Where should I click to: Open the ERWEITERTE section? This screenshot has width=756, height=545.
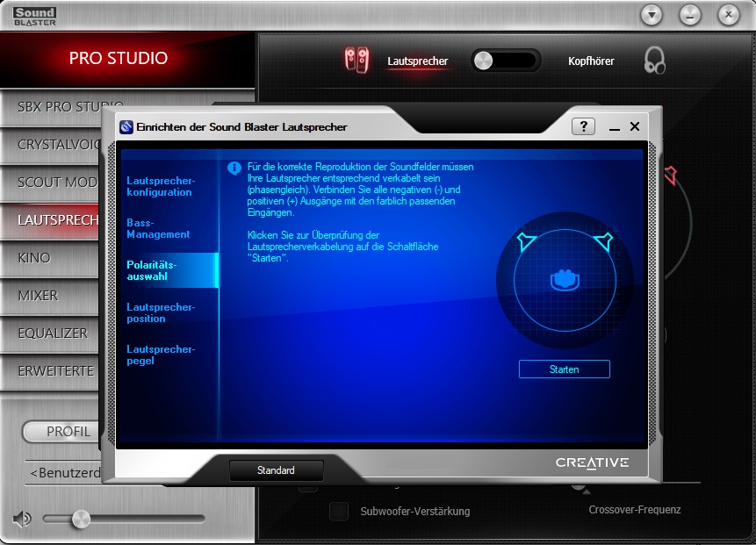tap(50, 371)
